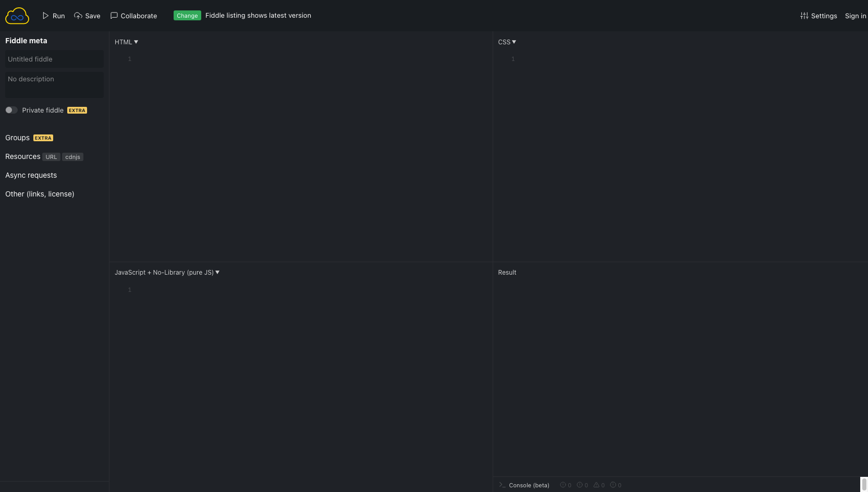868x492 pixels.
Task: Open Collaborate via the chat bubble icon
Action: [x=114, y=16]
